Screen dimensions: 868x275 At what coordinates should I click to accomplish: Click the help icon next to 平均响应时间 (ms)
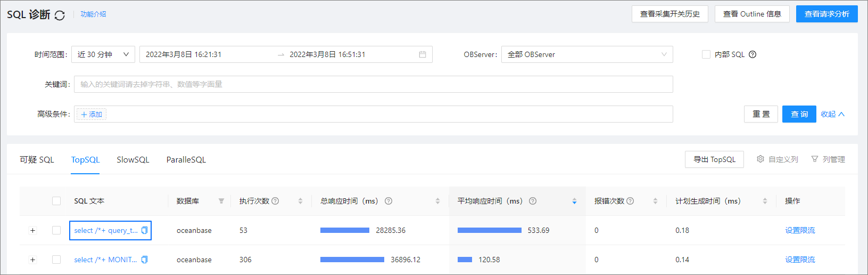(x=533, y=201)
